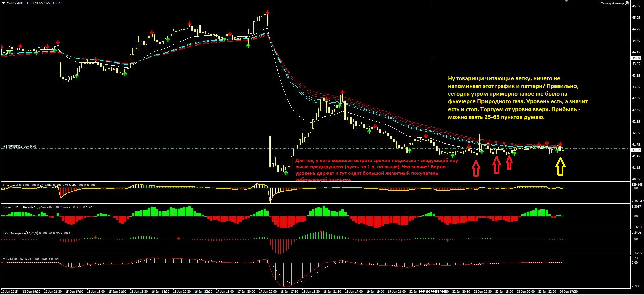Click the 3.3807 Fisher scale value

(637, 207)
